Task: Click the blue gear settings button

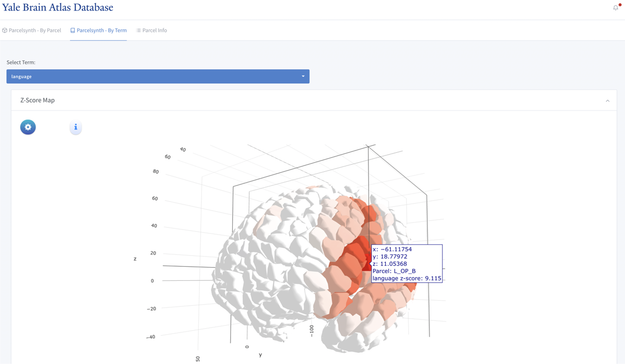Action: coord(28,127)
